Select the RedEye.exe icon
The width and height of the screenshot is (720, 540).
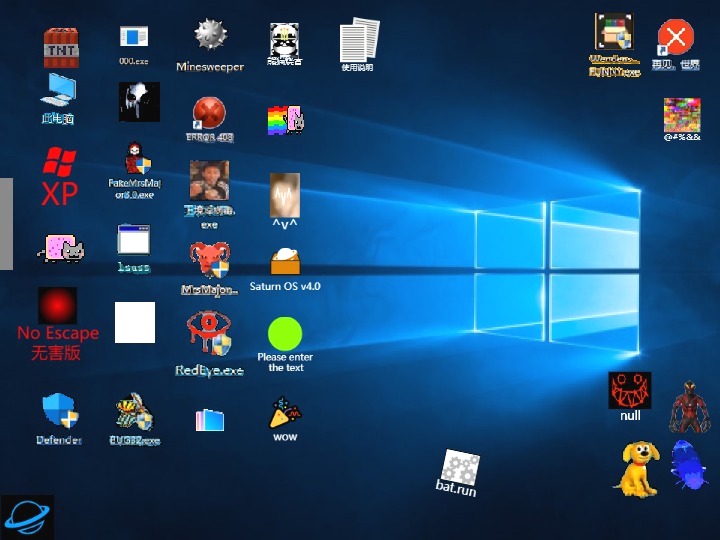[209, 335]
